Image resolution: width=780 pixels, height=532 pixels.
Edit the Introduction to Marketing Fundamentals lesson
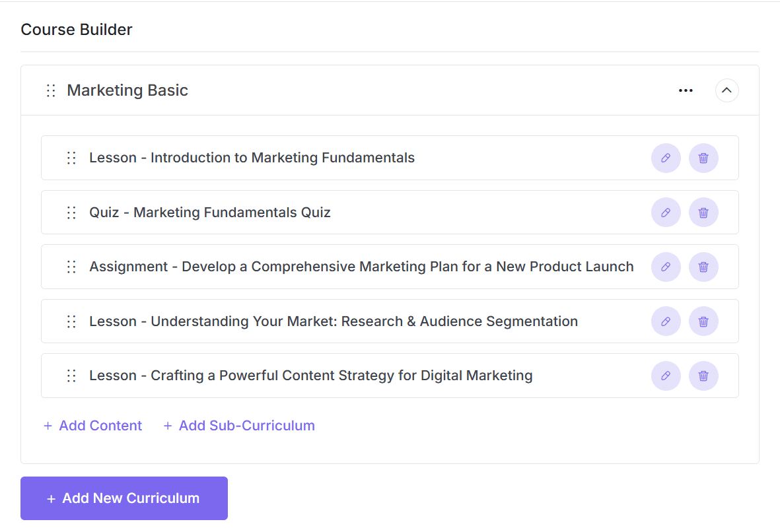tap(666, 158)
